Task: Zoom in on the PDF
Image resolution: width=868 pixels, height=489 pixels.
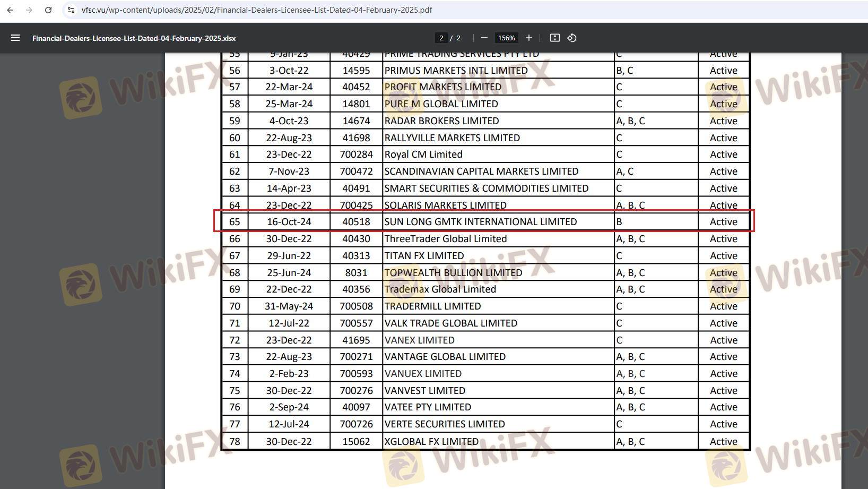Action: coord(528,38)
